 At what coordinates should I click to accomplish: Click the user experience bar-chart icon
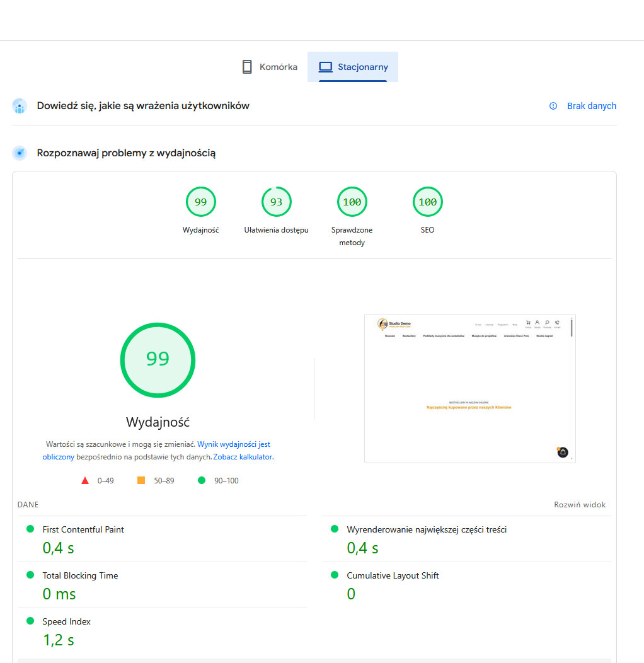(x=19, y=106)
